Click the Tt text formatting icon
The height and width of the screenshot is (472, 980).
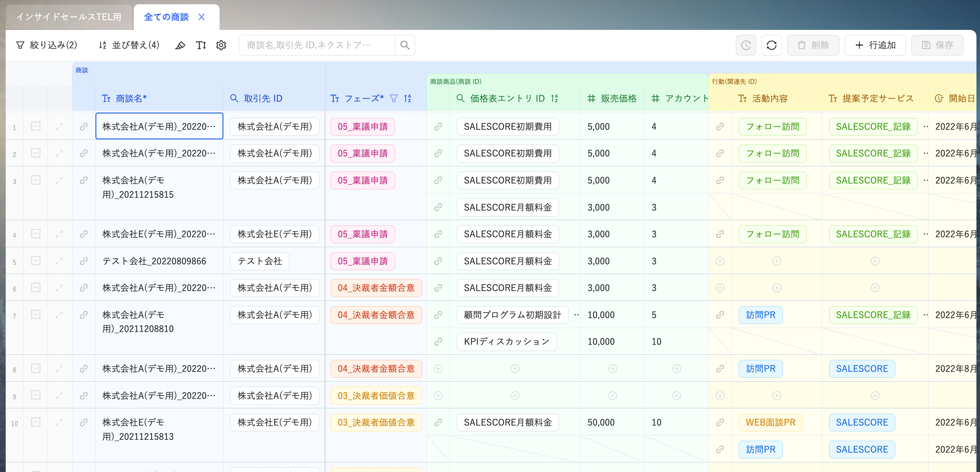(x=201, y=45)
